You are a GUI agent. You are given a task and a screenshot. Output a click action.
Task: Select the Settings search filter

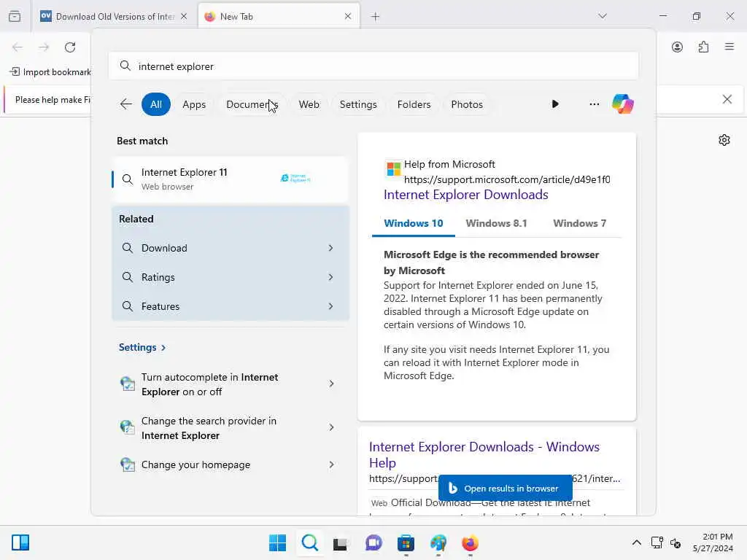click(x=357, y=104)
